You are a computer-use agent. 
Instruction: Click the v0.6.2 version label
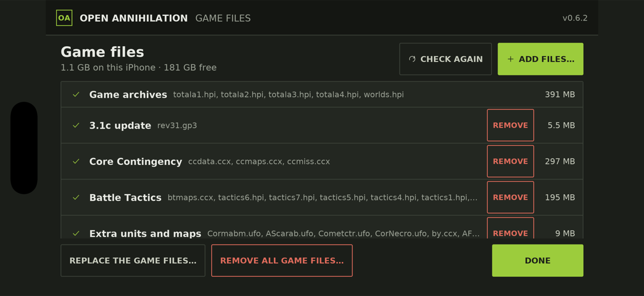coord(575,18)
